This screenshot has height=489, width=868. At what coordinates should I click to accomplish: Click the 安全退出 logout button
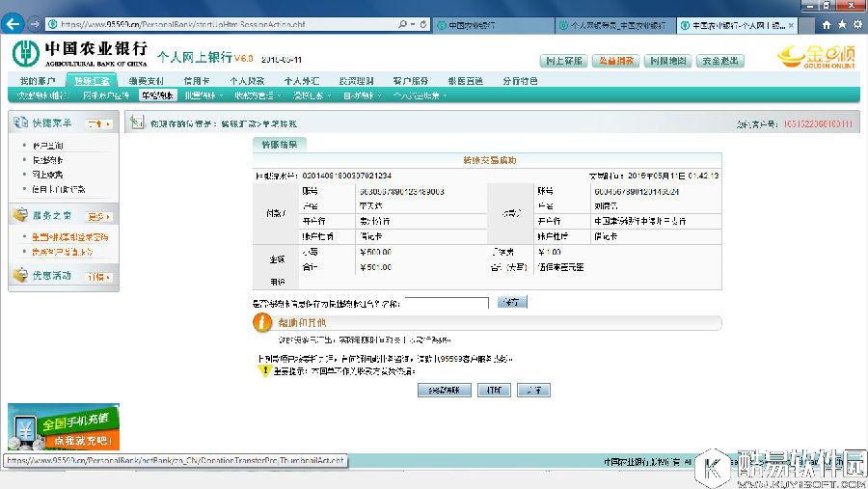click(x=720, y=61)
